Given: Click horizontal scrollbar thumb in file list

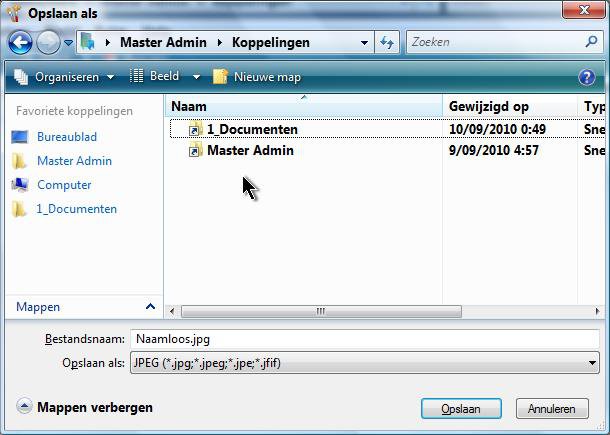Looking at the screenshot, I should [321, 311].
